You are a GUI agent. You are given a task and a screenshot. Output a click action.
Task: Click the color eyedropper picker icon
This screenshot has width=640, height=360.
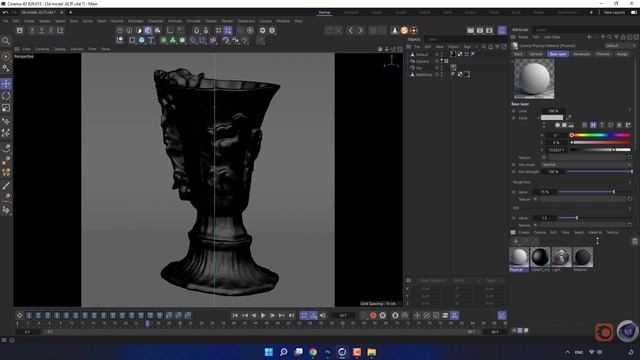(x=569, y=118)
